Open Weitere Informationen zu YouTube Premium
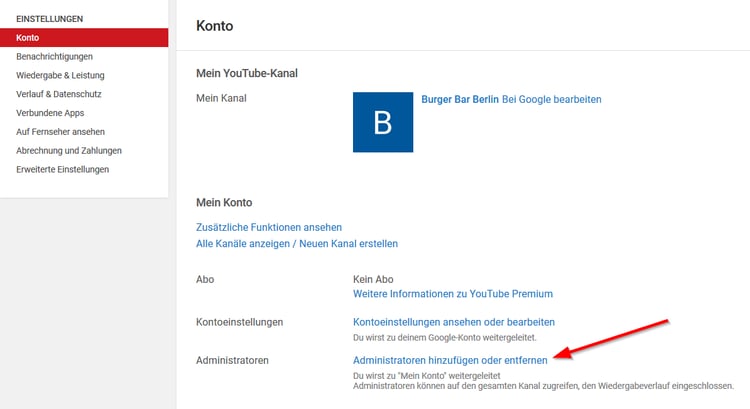This screenshot has width=750, height=409. point(452,294)
